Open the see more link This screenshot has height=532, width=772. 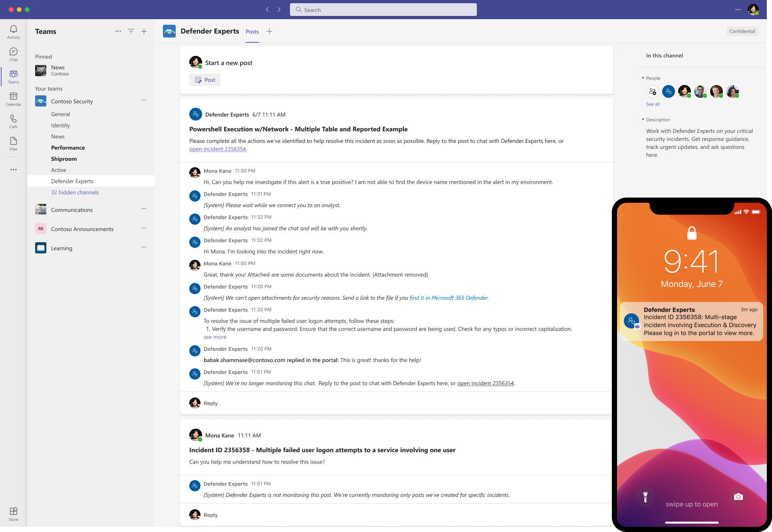coord(215,337)
